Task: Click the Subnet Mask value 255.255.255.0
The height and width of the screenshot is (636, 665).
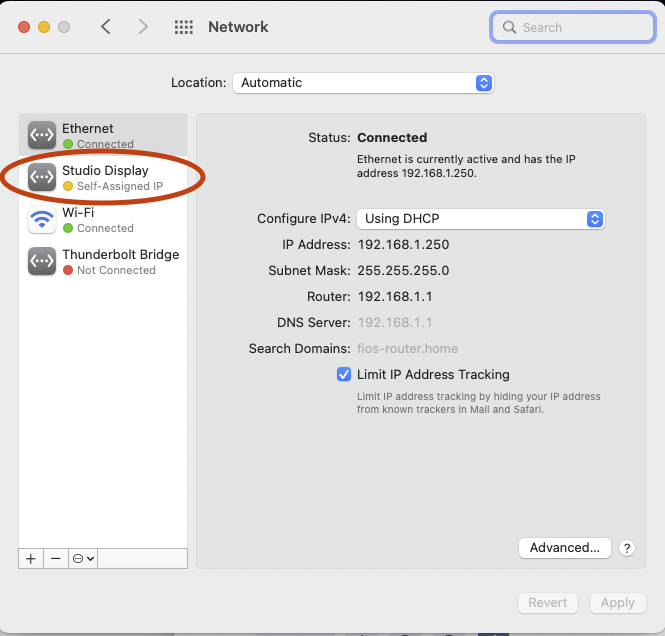Action: tap(403, 271)
